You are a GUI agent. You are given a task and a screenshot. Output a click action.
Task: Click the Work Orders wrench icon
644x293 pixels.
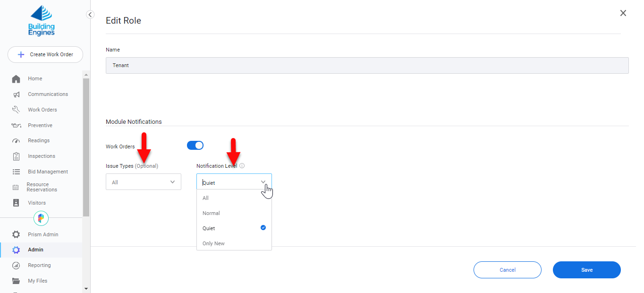[x=16, y=110]
